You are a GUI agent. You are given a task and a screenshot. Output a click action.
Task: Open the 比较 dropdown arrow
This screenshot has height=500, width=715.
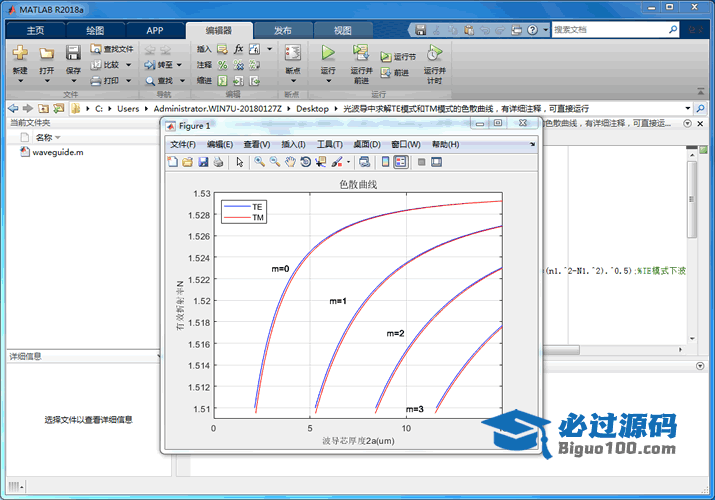129,65
